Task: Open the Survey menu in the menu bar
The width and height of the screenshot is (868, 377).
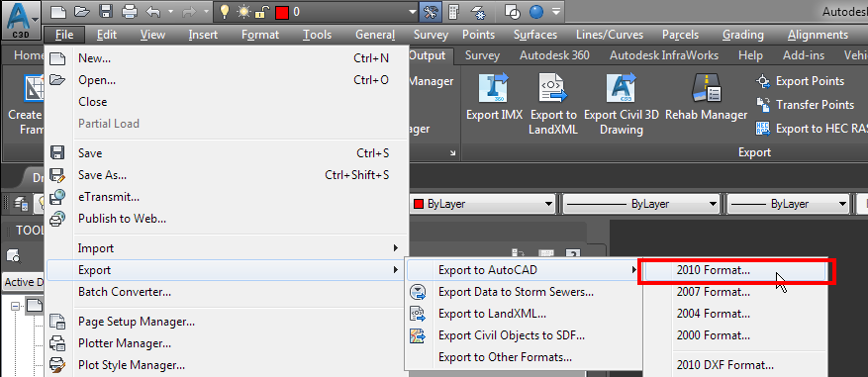Action: pos(431,35)
